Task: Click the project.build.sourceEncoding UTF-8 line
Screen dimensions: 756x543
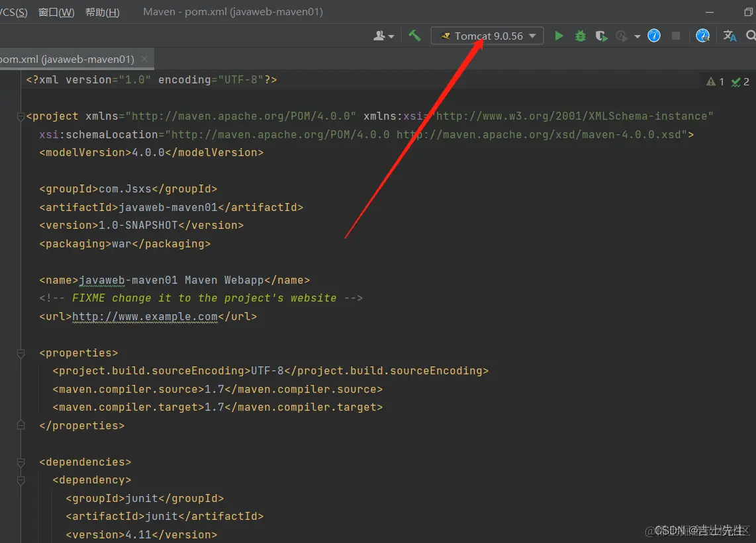Action: coord(271,371)
